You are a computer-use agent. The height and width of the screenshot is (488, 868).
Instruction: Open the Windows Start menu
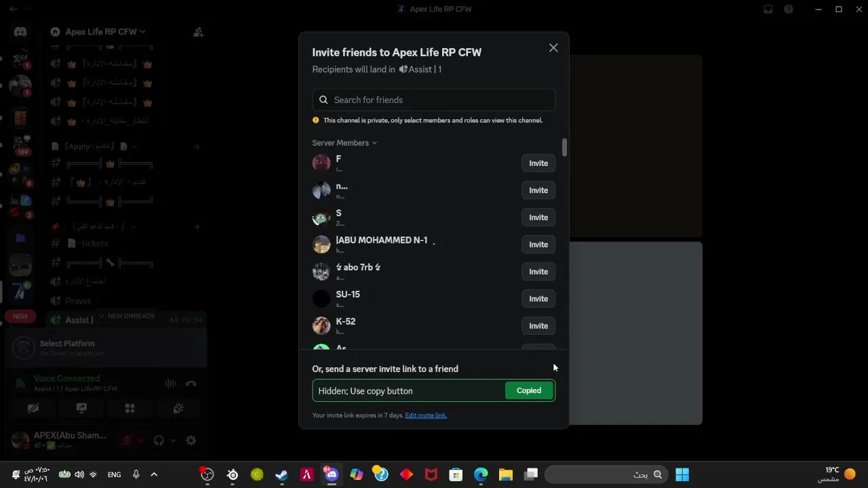pos(682,474)
